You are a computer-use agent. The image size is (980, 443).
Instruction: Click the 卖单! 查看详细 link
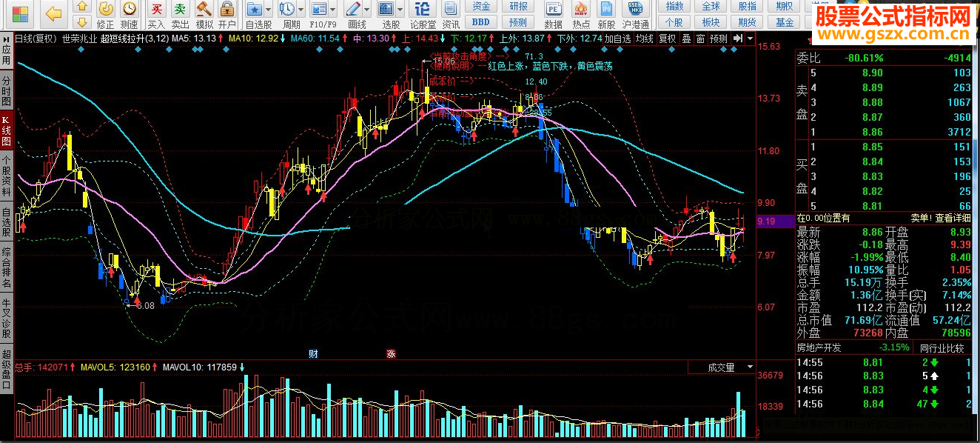[940, 218]
